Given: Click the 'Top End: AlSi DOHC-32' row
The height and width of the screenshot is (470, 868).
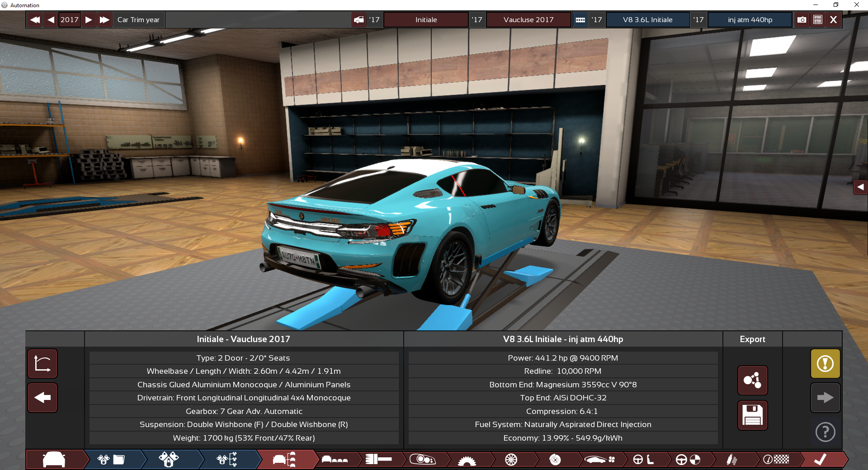Looking at the screenshot, I should pos(563,398).
